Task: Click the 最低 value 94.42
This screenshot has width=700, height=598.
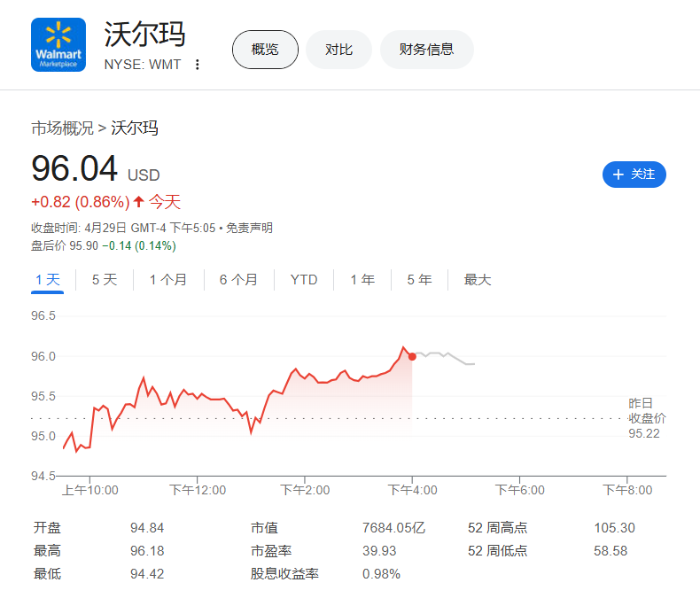Action: pyautogui.click(x=147, y=574)
